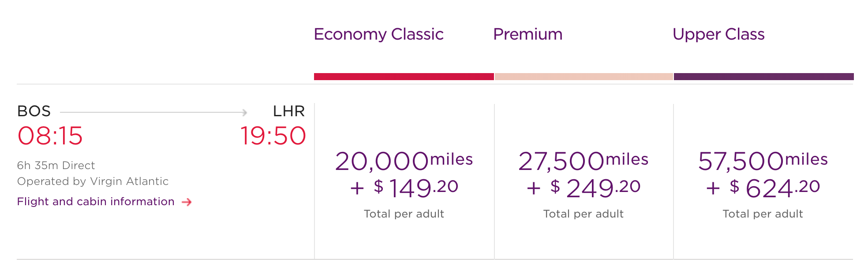The width and height of the screenshot is (868, 273).
Task: Click the LHR destination airport code
Action: pyautogui.click(x=288, y=111)
